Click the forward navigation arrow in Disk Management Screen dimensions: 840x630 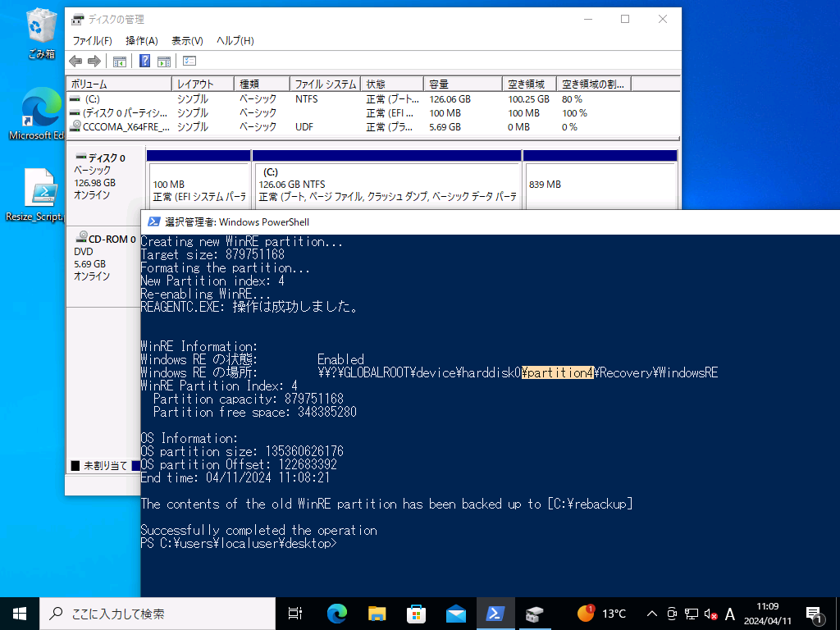pyautogui.click(x=94, y=61)
